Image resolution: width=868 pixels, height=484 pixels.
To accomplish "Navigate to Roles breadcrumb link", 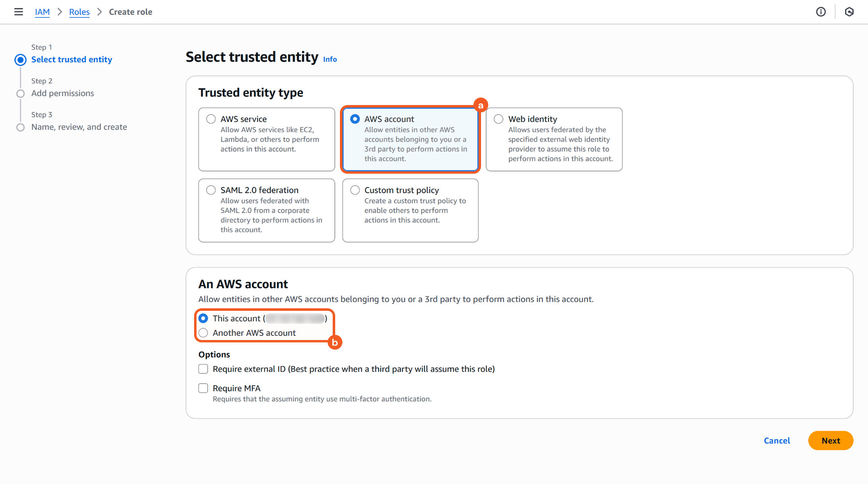I will pyautogui.click(x=79, y=12).
